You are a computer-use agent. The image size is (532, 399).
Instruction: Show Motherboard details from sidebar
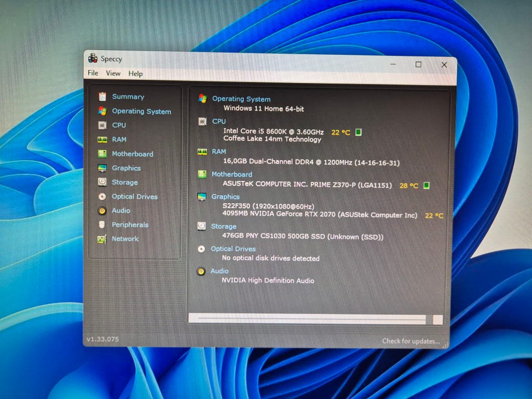132,154
